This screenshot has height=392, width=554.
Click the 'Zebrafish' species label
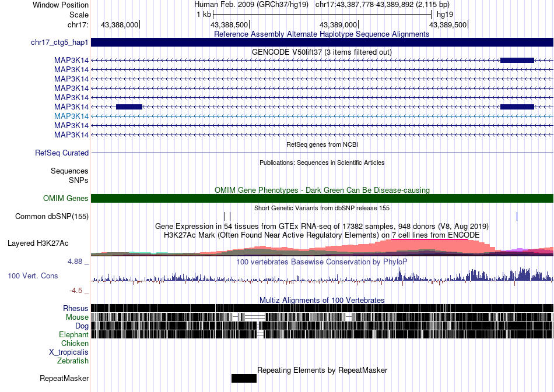[73, 361]
